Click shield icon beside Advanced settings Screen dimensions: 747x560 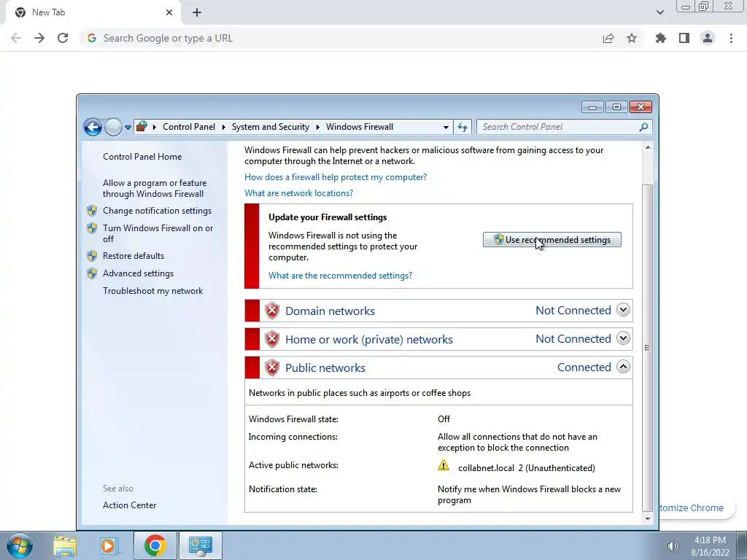[x=92, y=273]
